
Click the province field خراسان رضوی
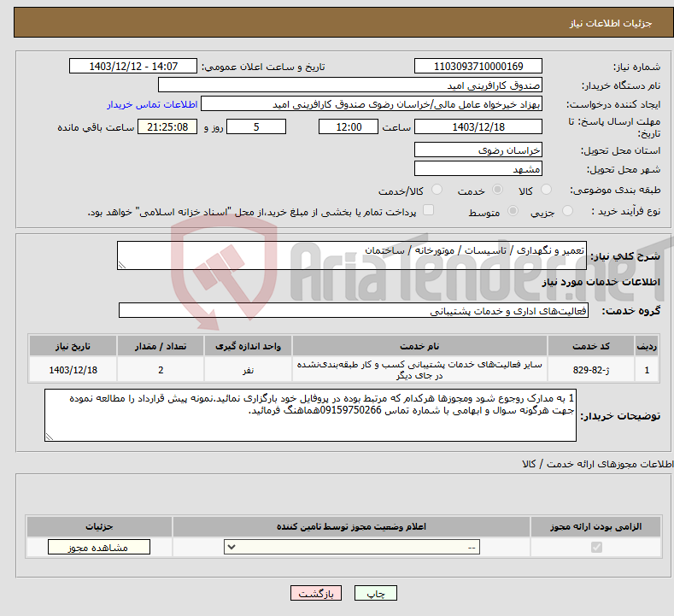click(478, 150)
